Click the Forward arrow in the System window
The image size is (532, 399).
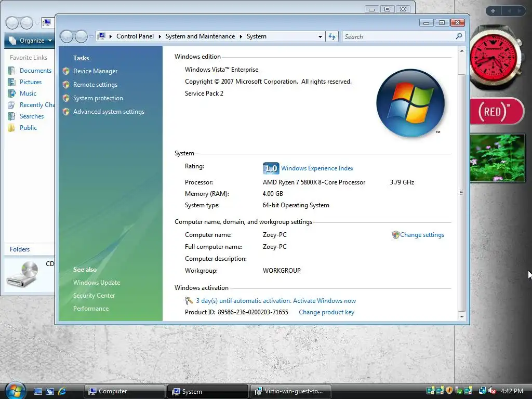pos(81,36)
